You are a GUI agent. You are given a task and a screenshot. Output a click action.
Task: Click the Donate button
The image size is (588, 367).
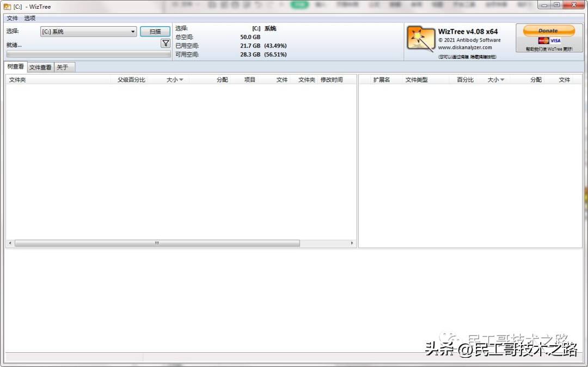click(549, 30)
